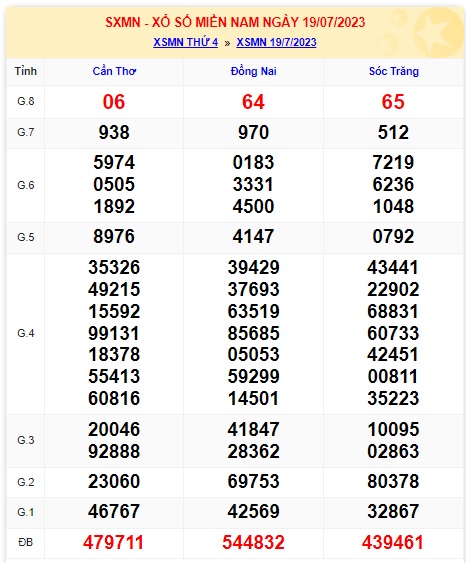Click Đồng Nai G.8 number 64
Screen dimensions: 466x563
(x=253, y=102)
